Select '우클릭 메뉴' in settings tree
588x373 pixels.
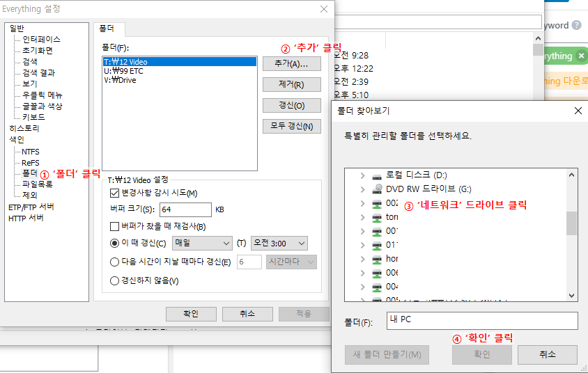[42, 95]
